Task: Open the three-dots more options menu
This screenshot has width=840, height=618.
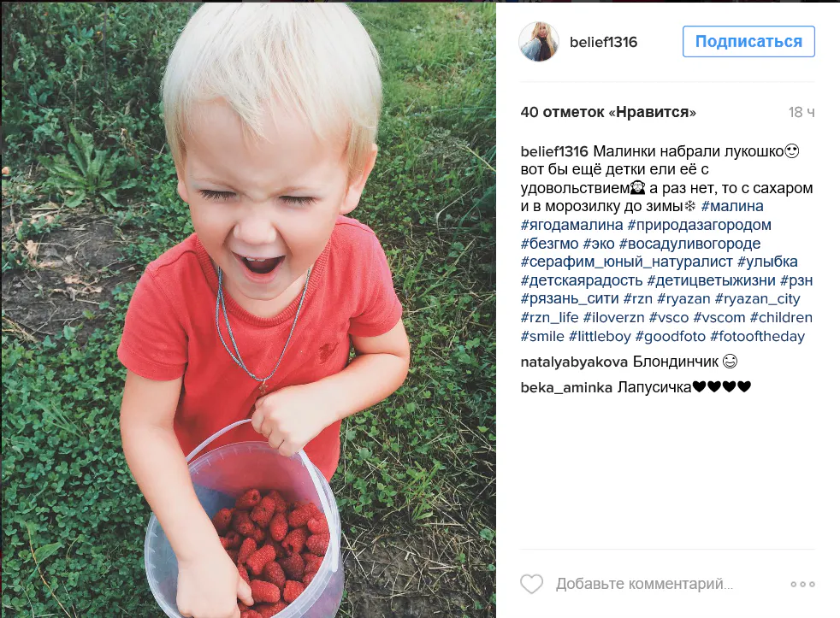Action: (x=802, y=585)
